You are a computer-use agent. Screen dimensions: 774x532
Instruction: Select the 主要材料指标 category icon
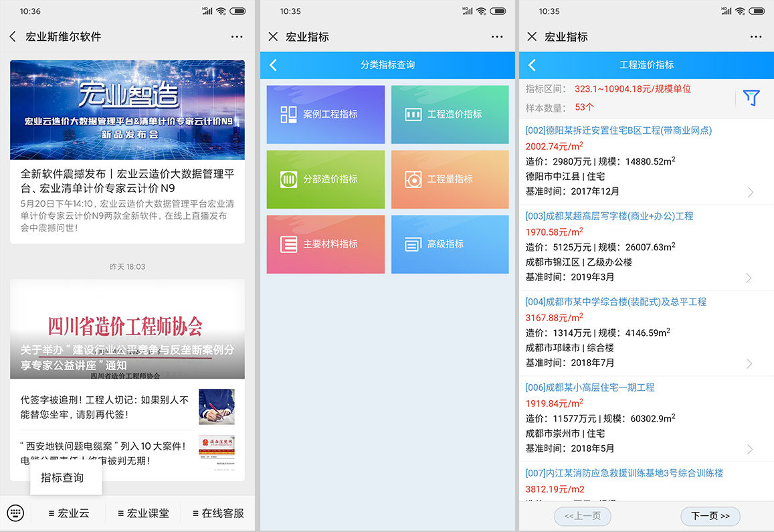(325, 244)
